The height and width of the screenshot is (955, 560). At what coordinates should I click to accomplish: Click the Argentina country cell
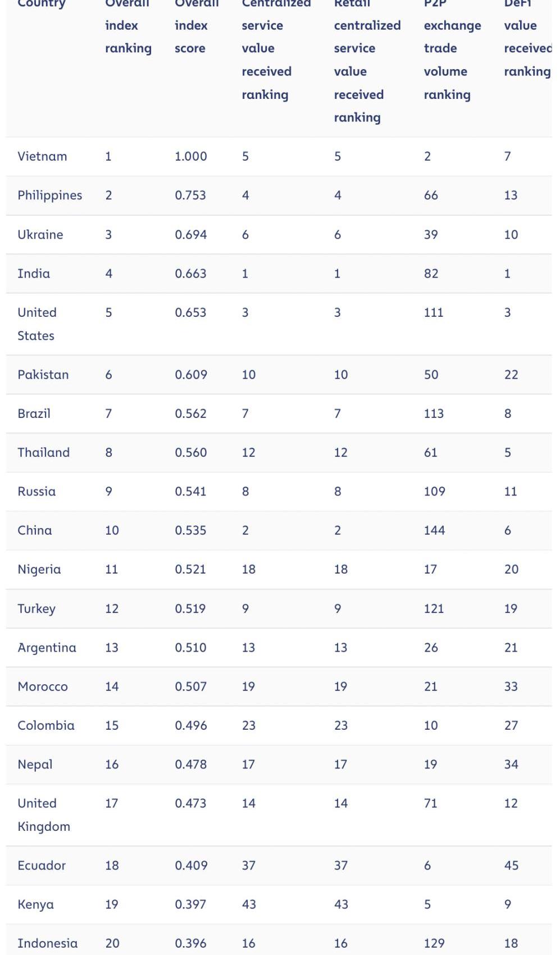[x=47, y=648]
